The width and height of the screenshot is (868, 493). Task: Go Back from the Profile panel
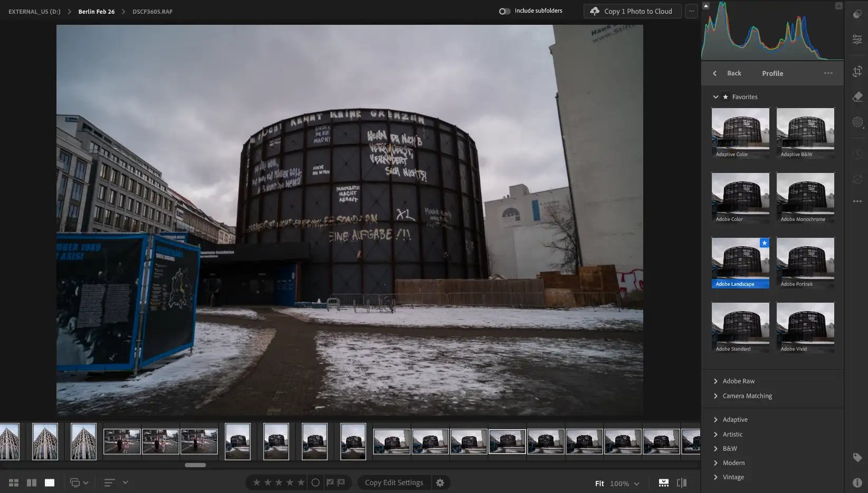(x=728, y=73)
